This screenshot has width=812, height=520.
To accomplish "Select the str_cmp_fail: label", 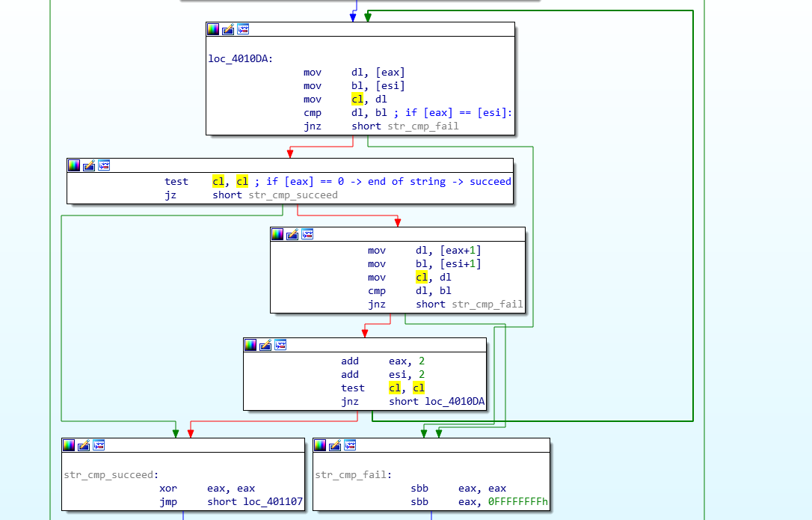I will [354, 475].
